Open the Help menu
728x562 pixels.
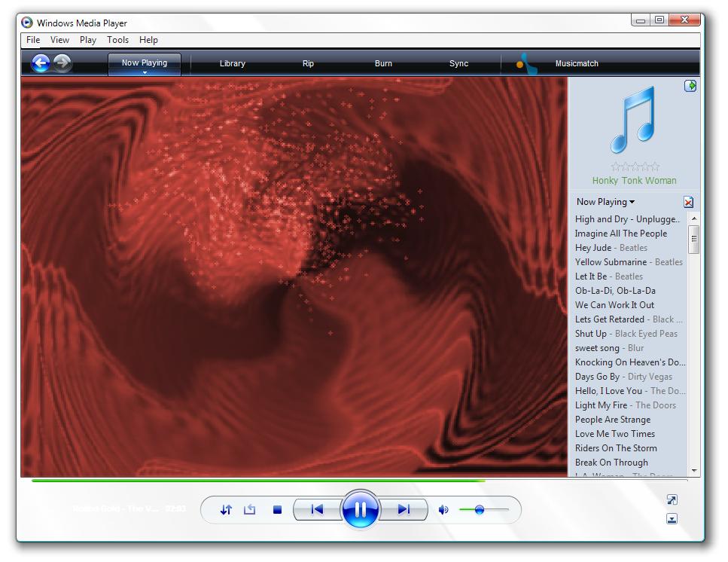click(x=148, y=40)
